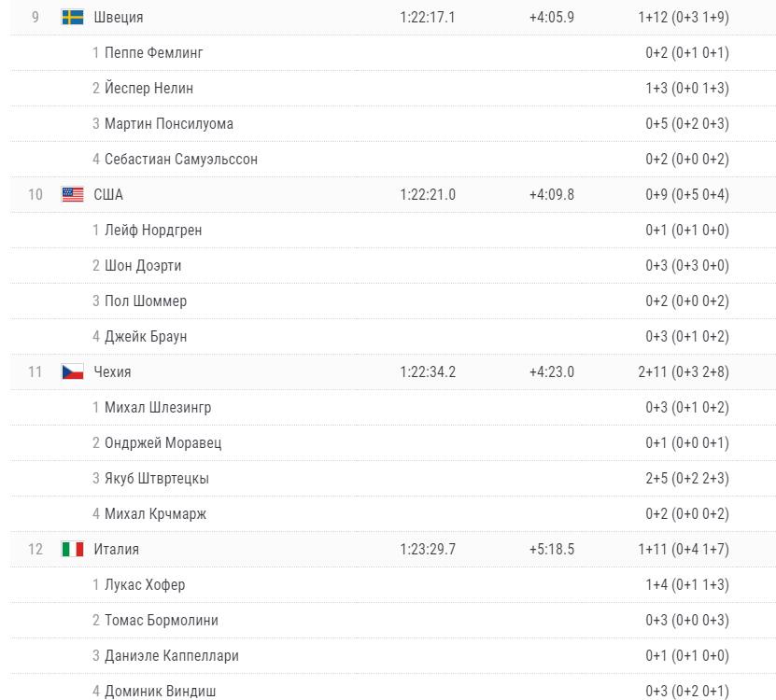Click the Czech Republic flag icon

[72, 371]
